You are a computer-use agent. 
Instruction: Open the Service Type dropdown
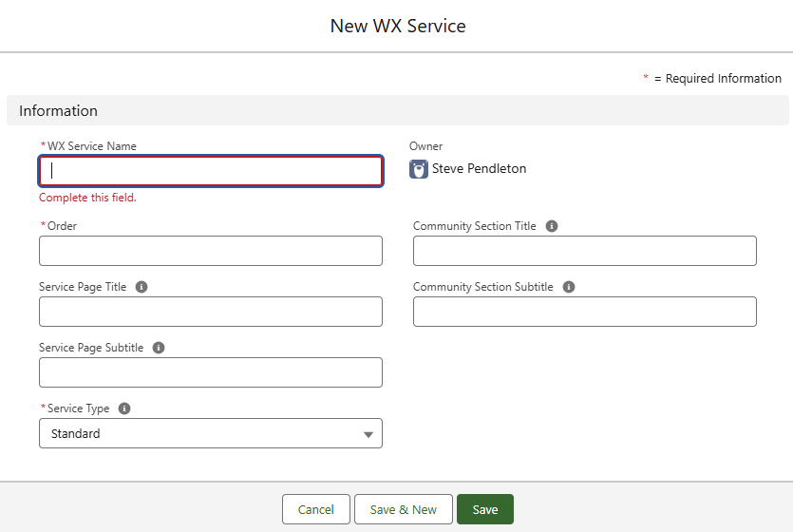point(211,433)
